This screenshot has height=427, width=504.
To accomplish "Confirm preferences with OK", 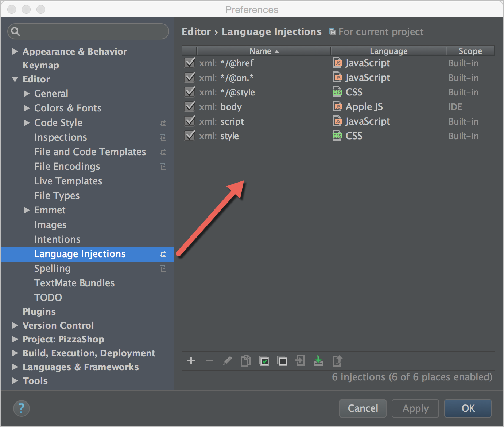I will click(468, 408).
